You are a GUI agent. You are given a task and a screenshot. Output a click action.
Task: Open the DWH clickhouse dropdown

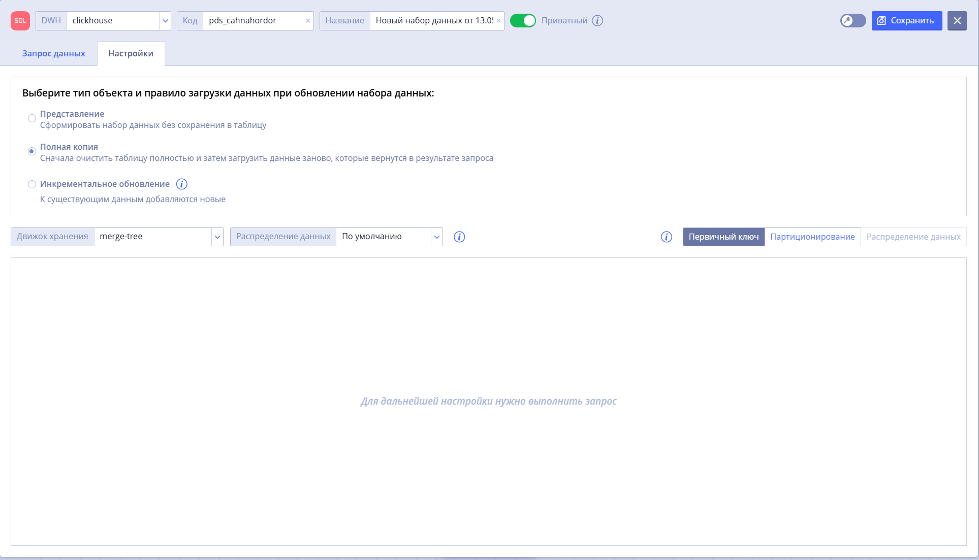[165, 21]
